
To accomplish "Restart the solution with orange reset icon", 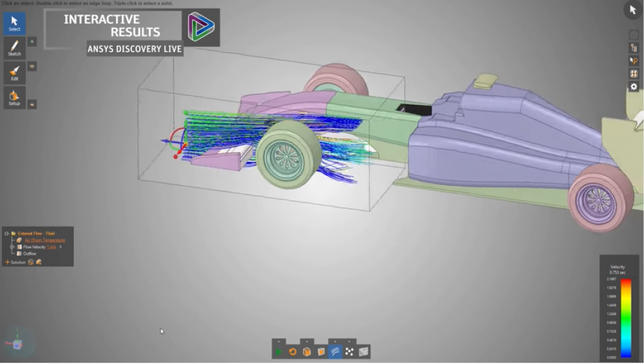I will 293,352.
